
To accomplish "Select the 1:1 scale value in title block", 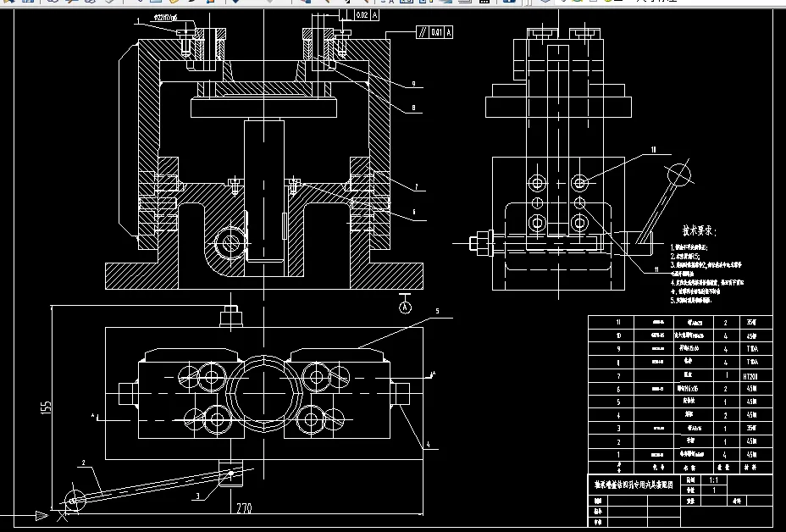I will 714,479.
